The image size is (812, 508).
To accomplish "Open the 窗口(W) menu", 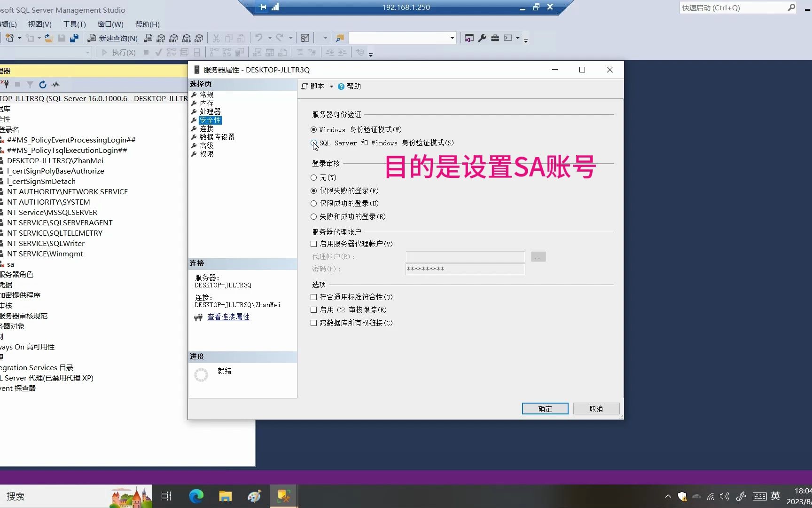I will tap(110, 24).
